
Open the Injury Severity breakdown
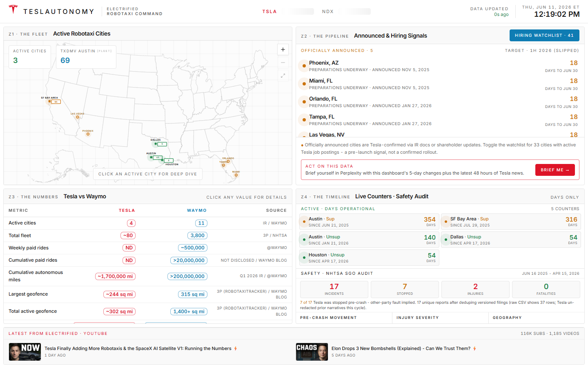point(440,318)
